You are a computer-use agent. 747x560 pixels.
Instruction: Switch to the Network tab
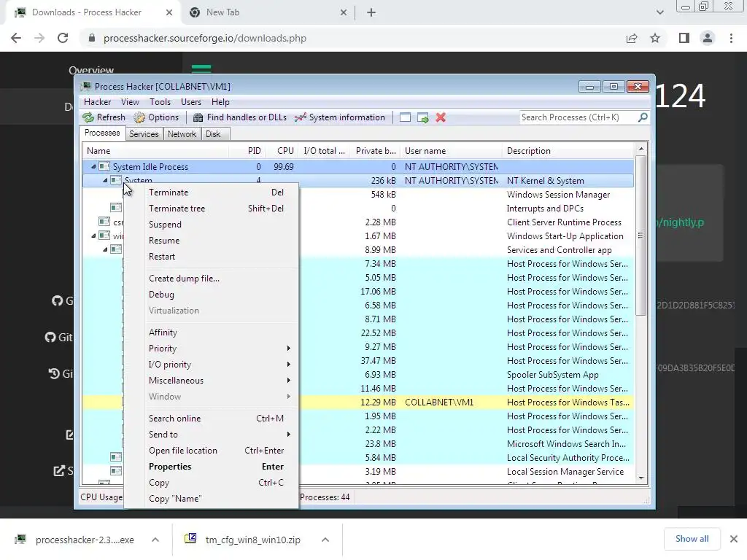(182, 134)
